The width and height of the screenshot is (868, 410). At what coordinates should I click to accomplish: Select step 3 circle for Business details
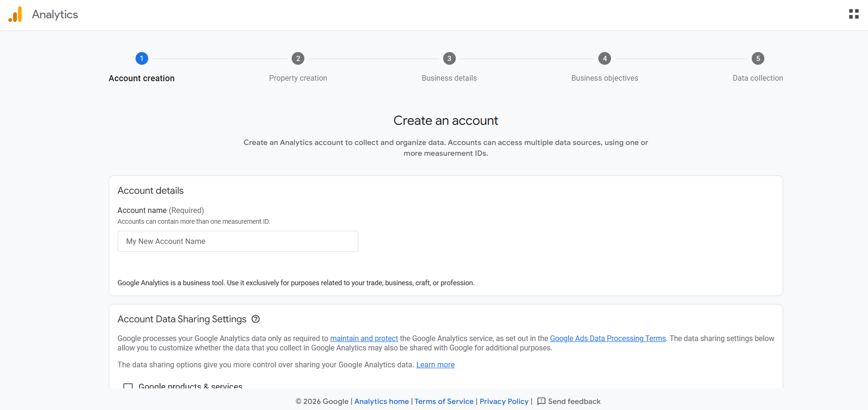click(x=449, y=59)
